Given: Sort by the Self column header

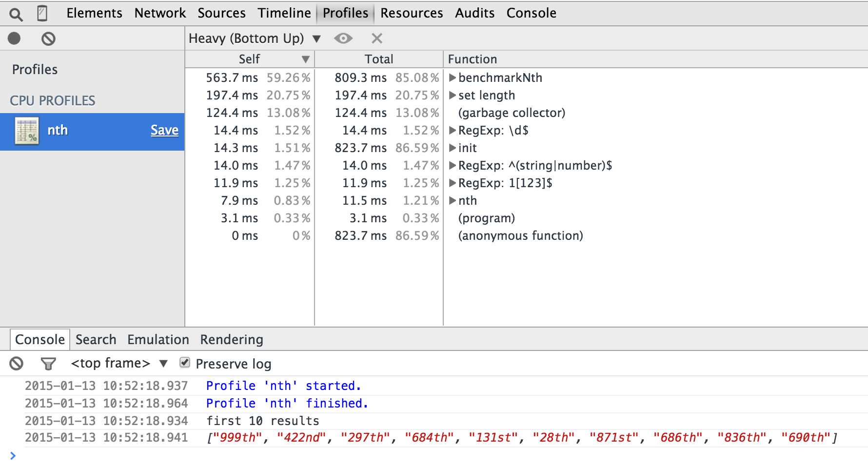Looking at the screenshot, I should [250, 59].
